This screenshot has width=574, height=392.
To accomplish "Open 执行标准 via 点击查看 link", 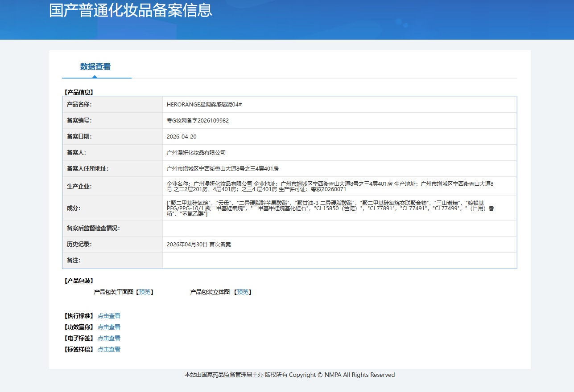I will [109, 316].
